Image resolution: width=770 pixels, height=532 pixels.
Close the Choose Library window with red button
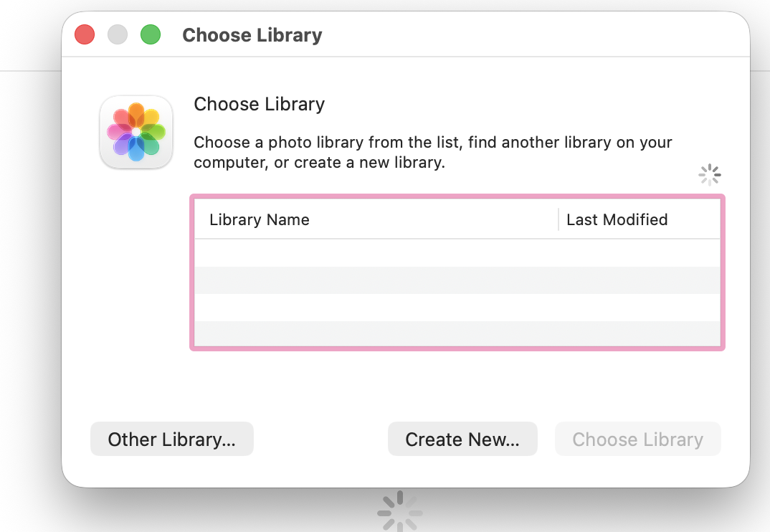[85, 34]
